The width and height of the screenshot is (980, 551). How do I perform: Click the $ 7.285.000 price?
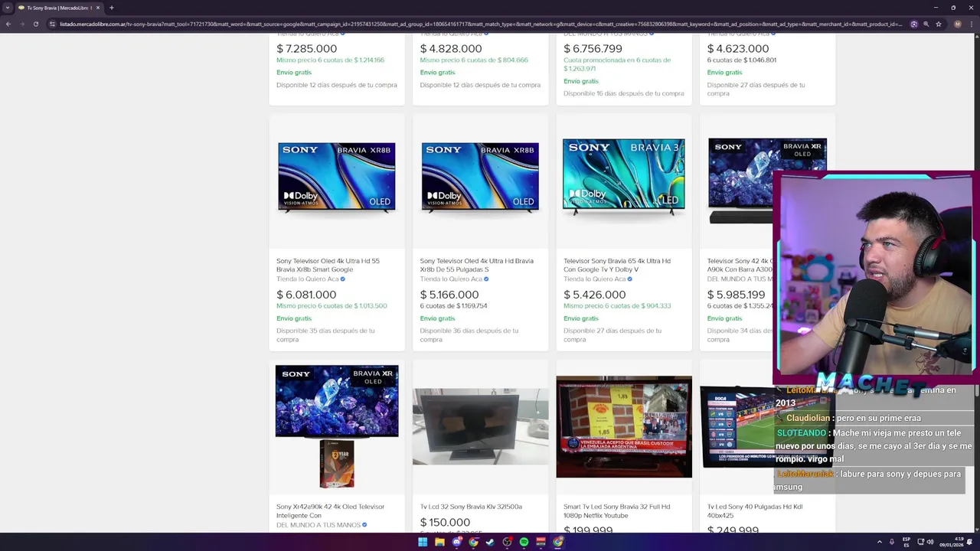coord(306,48)
